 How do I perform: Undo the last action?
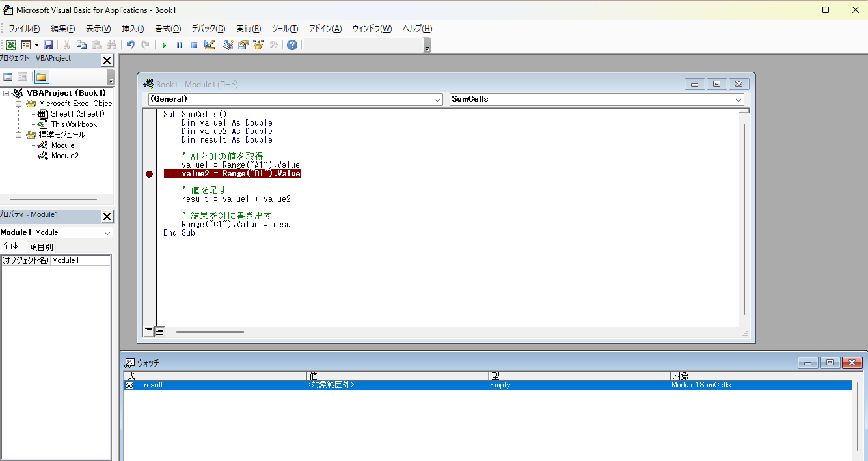click(x=130, y=45)
